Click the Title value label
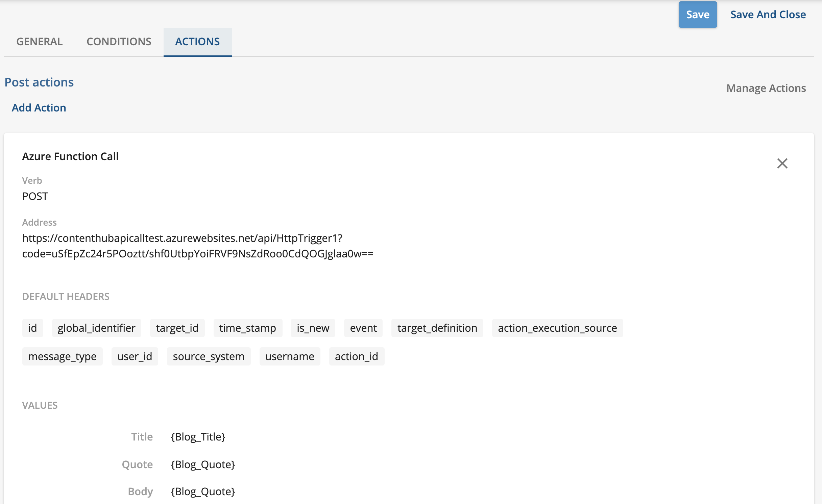 142,437
